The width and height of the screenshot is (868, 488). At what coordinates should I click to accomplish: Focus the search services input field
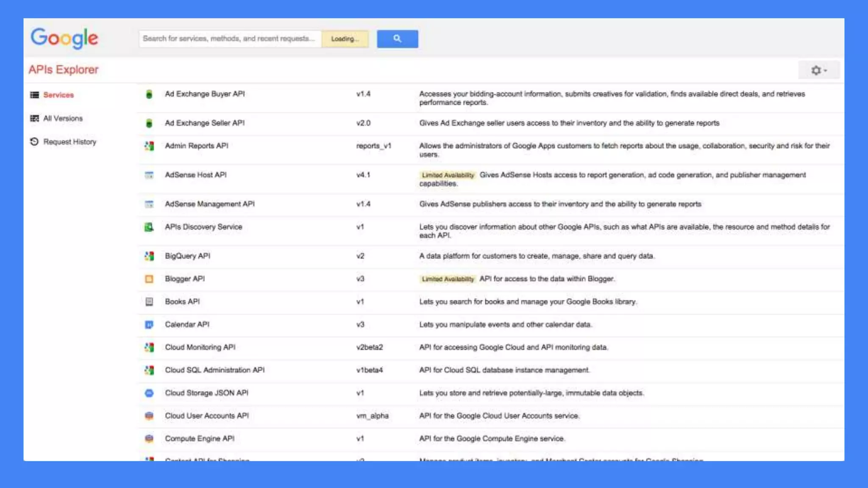pyautogui.click(x=229, y=39)
